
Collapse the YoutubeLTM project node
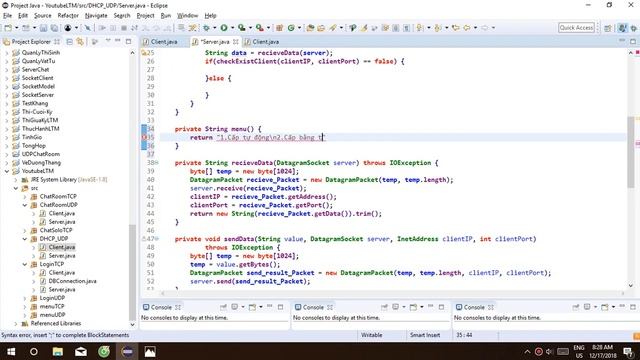[x=7, y=171]
